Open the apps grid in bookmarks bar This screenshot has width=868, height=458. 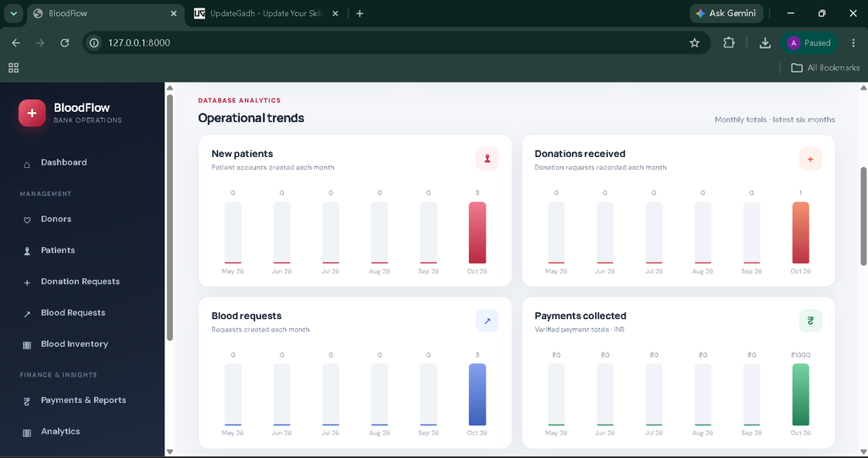[14, 68]
